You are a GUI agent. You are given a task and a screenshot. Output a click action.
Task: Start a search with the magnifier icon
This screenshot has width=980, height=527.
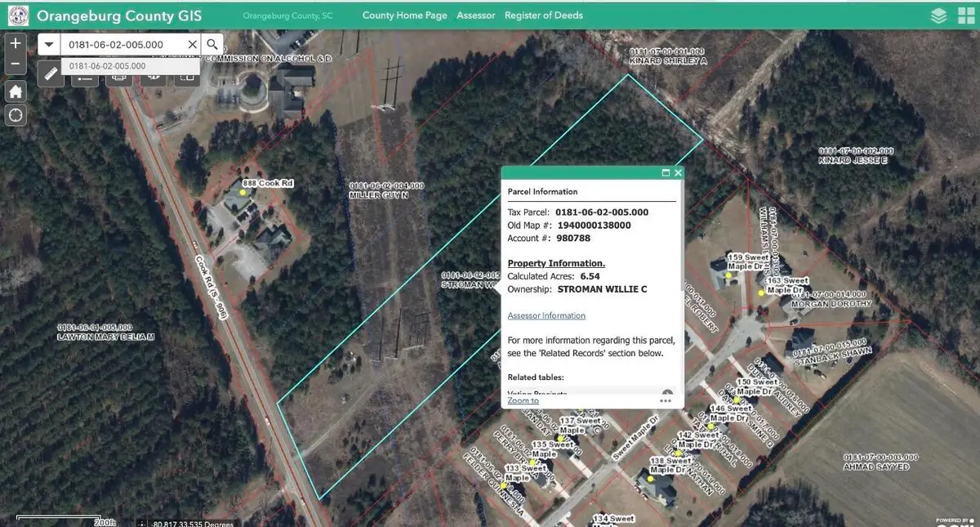[212, 44]
